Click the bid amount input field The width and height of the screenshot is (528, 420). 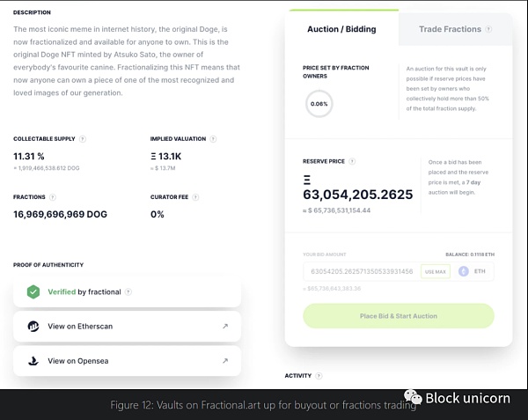[x=361, y=272]
